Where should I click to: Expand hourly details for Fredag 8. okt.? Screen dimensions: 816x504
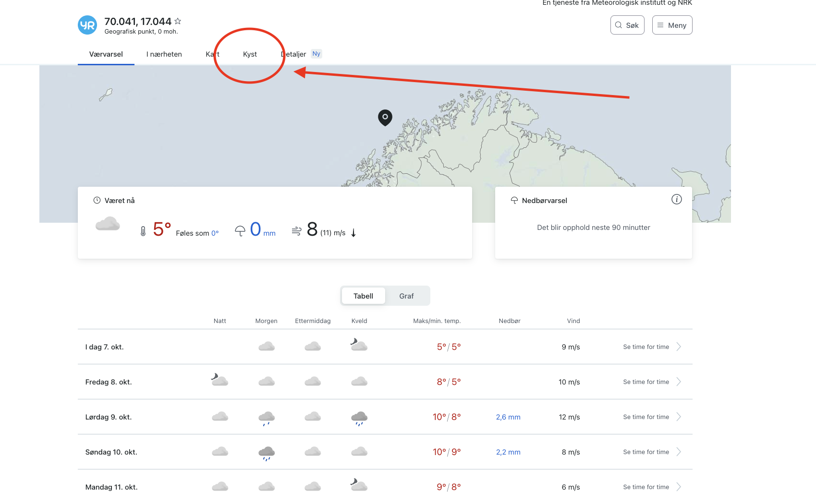click(652, 382)
